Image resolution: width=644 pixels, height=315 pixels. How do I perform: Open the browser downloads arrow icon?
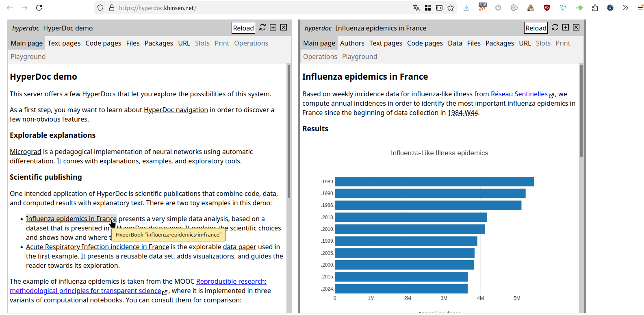[466, 8]
